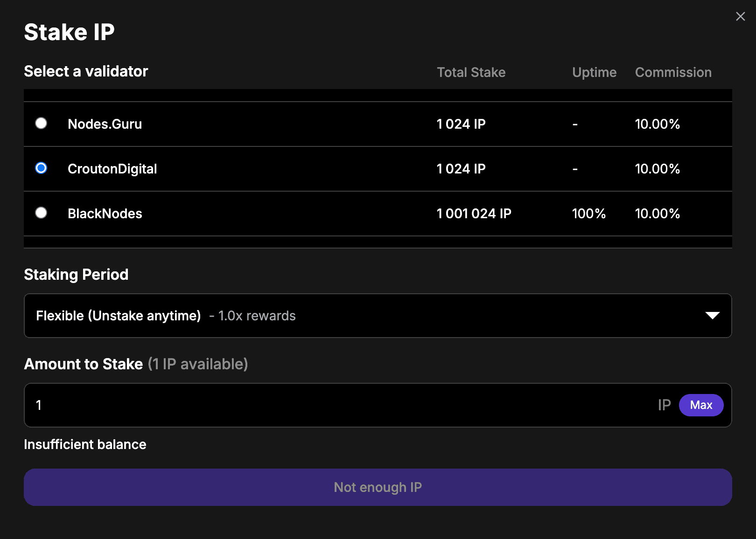The height and width of the screenshot is (539, 756).
Task: Click the Nodes.Guru validator name
Action: coord(105,124)
